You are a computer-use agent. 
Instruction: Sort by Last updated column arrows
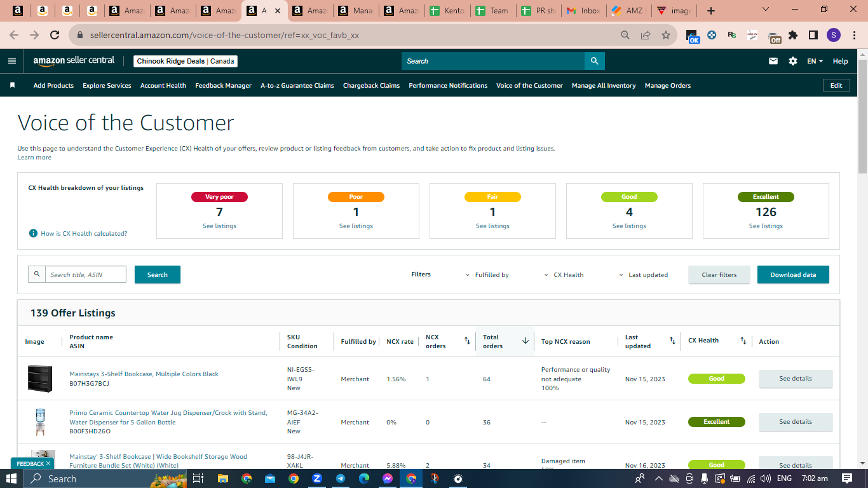(x=672, y=341)
